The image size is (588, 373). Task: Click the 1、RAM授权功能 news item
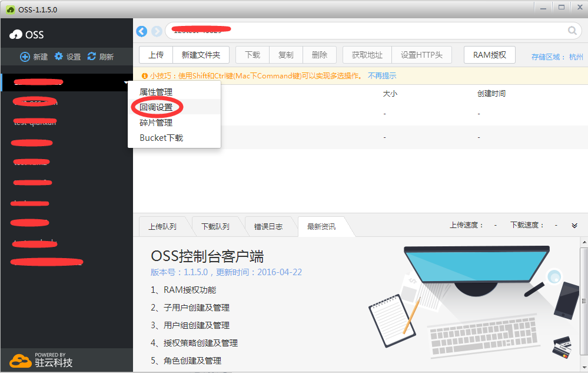(184, 290)
